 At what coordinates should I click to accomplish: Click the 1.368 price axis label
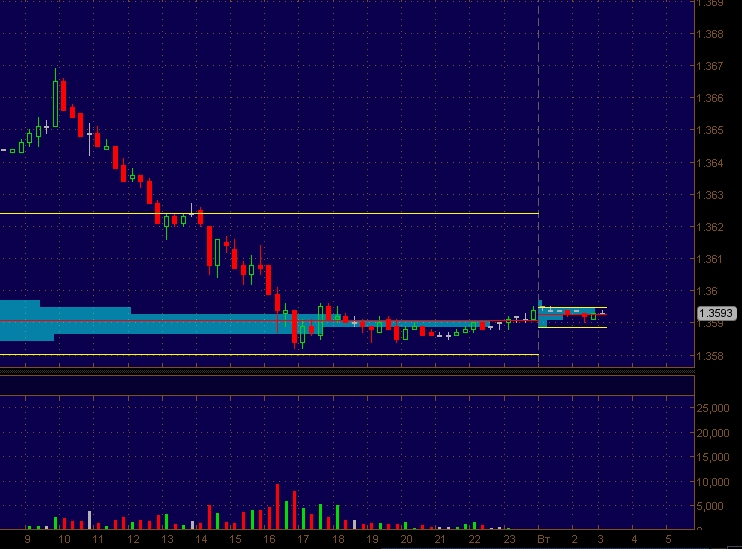[710, 34]
